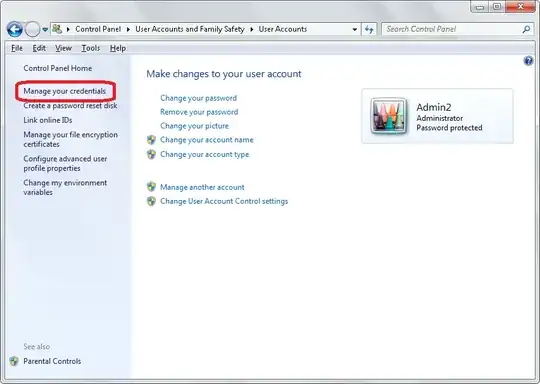Click User Accounts breadcrumb segment
Viewport: 540px width, 384px height.
click(x=283, y=29)
